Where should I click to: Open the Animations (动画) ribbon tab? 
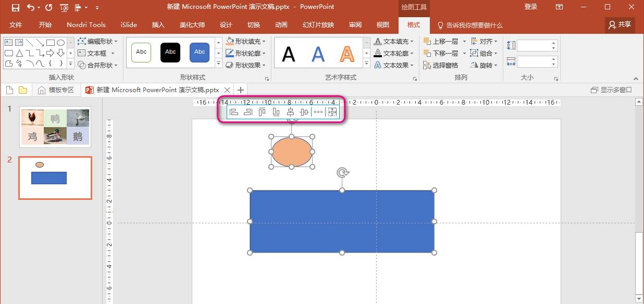pos(281,25)
